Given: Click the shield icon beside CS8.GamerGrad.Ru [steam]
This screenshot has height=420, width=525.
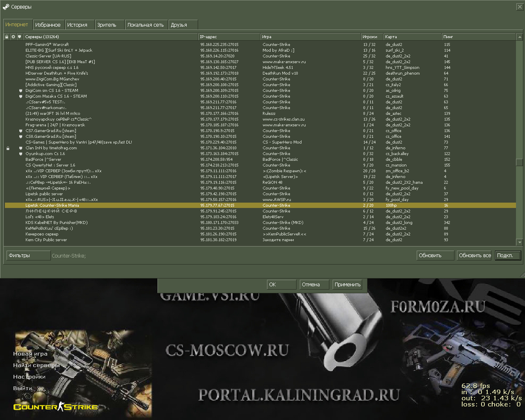Looking at the screenshot, I should point(21,137).
